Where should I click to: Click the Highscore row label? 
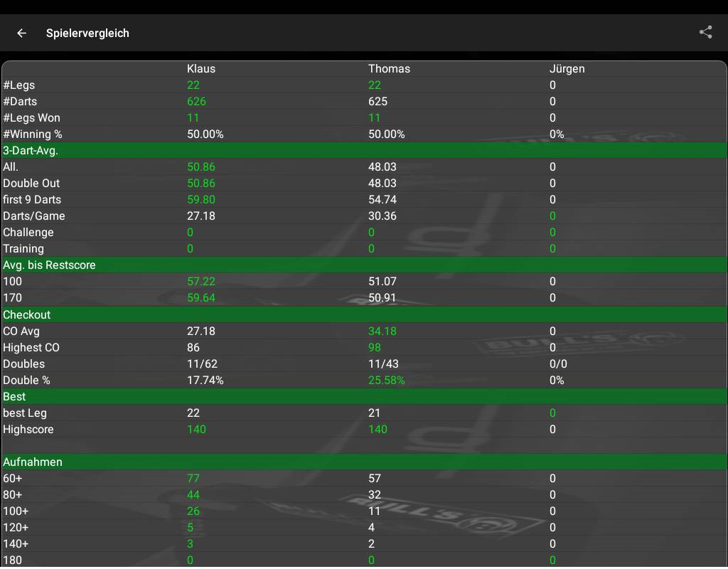pyautogui.click(x=28, y=430)
